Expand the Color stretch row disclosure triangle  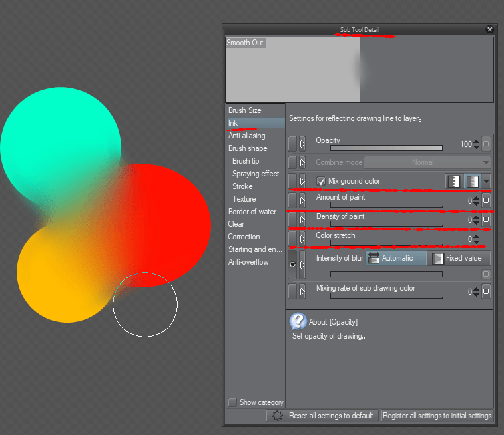pyautogui.click(x=302, y=238)
